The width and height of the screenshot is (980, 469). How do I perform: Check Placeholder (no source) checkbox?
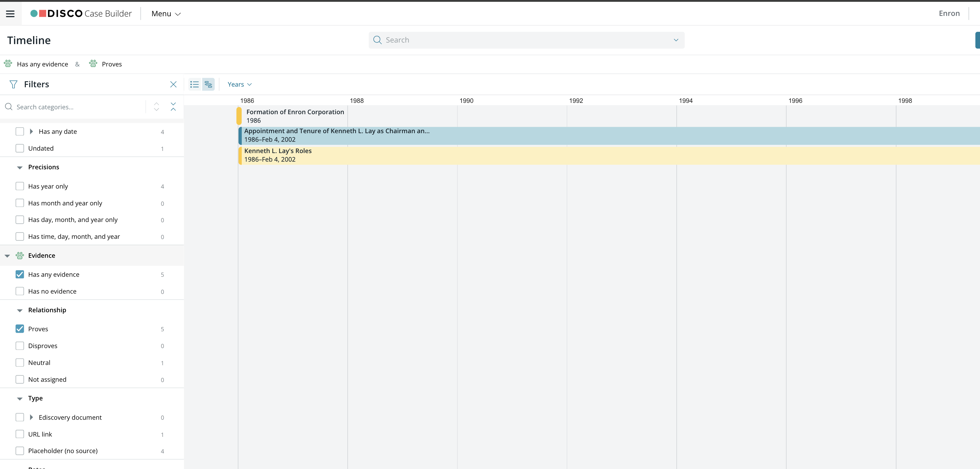[20, 451]
